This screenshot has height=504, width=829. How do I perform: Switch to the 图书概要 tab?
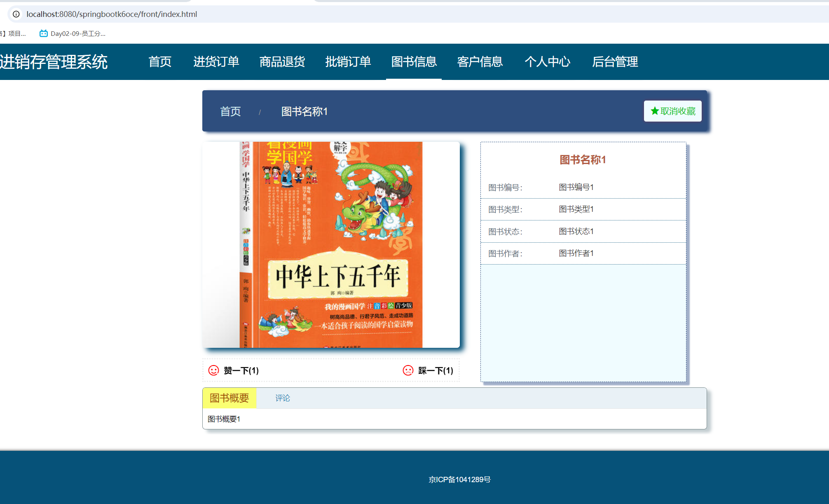[228, 398]
